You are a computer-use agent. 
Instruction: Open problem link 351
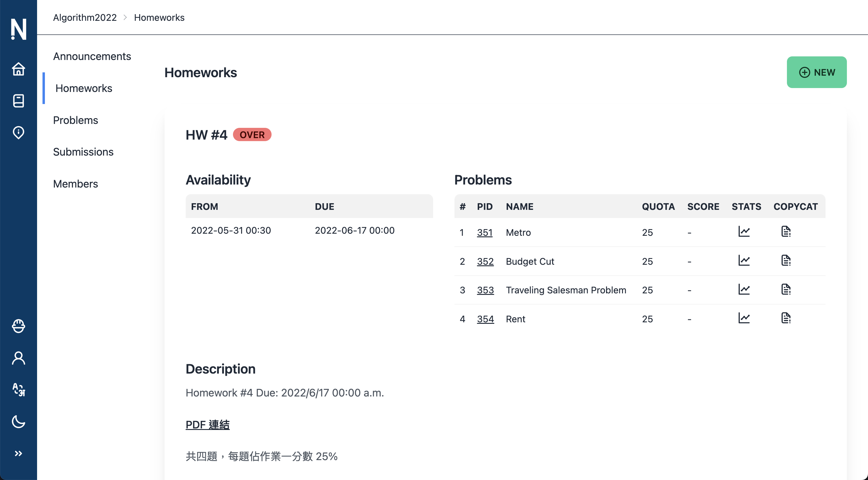click(x=485, y=232)
